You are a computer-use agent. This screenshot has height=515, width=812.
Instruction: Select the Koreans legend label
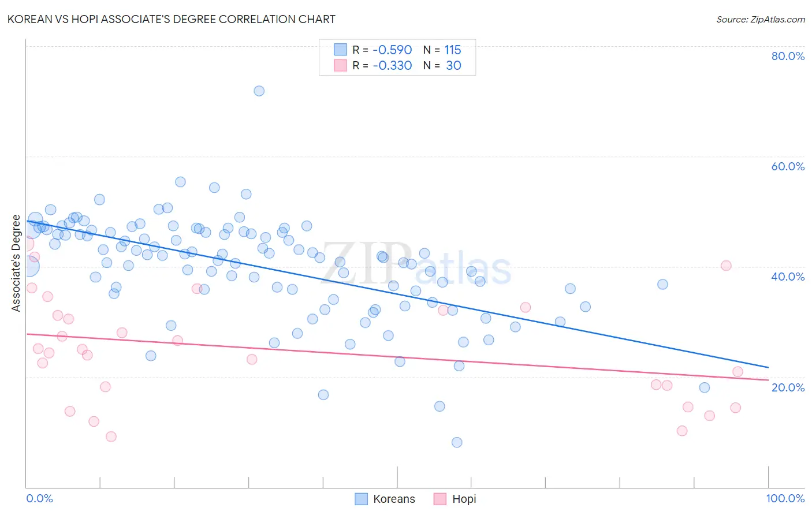[x=394, y=499]
